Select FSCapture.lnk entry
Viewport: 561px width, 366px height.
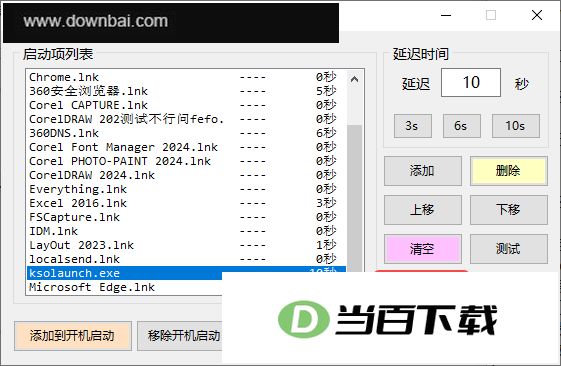pos(186,217)
